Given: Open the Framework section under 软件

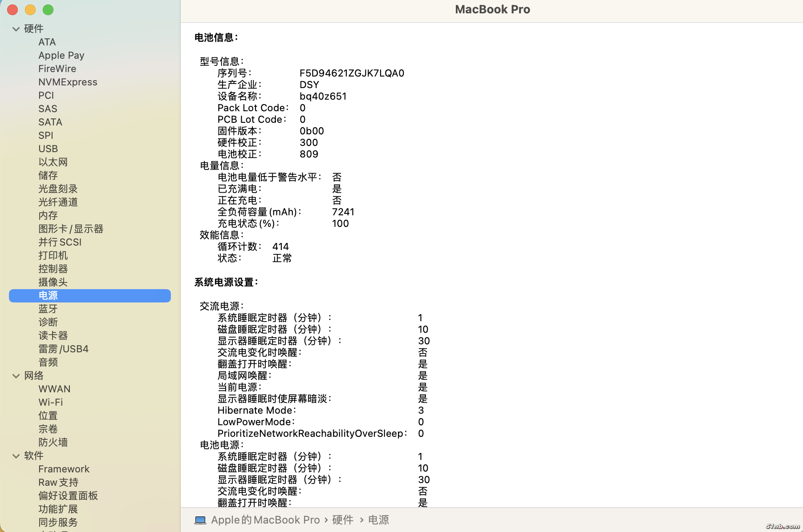Looking at the screenshot, I should (64, 469).
